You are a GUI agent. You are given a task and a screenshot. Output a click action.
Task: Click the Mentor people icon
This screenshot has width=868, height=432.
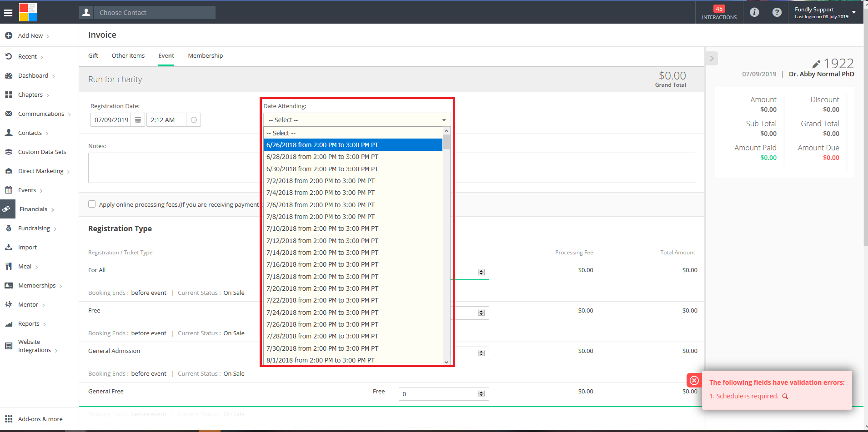pos(9,304)
